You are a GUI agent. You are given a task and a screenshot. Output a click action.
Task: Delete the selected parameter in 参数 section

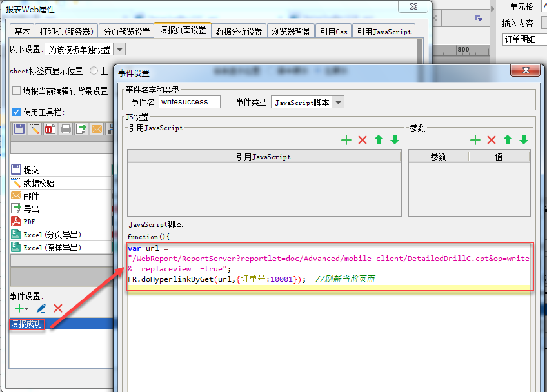pos(492,140)
